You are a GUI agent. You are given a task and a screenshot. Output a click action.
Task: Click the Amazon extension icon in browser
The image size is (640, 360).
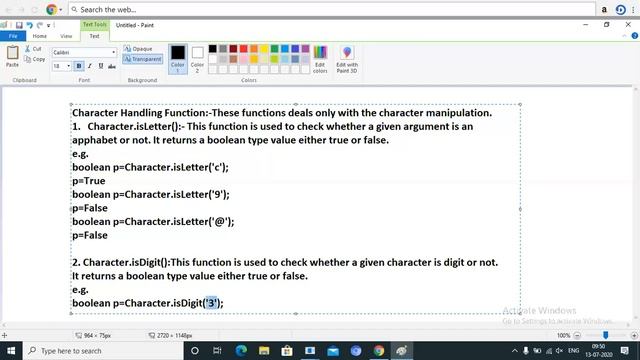[604, 9]
